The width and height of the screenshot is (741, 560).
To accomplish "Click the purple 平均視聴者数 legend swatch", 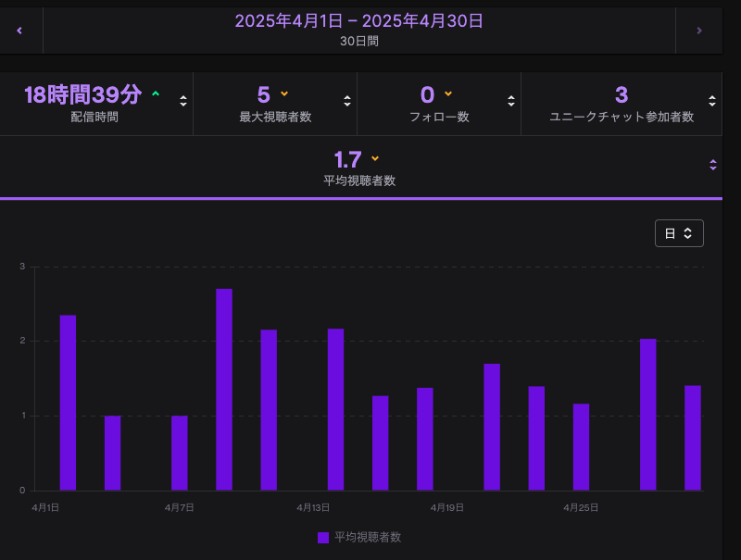I will [x=323, y=538].
